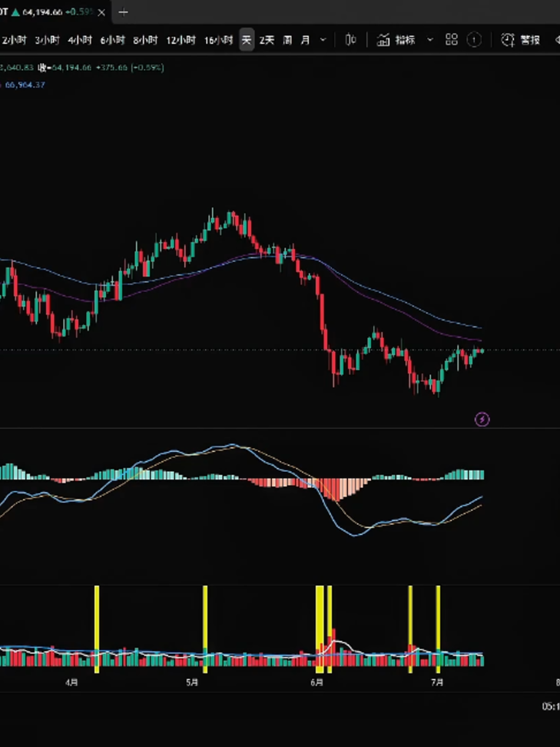This screenshot has width=560, height=747.
Task: Click the 警报 alert button label
Action: 530,40
